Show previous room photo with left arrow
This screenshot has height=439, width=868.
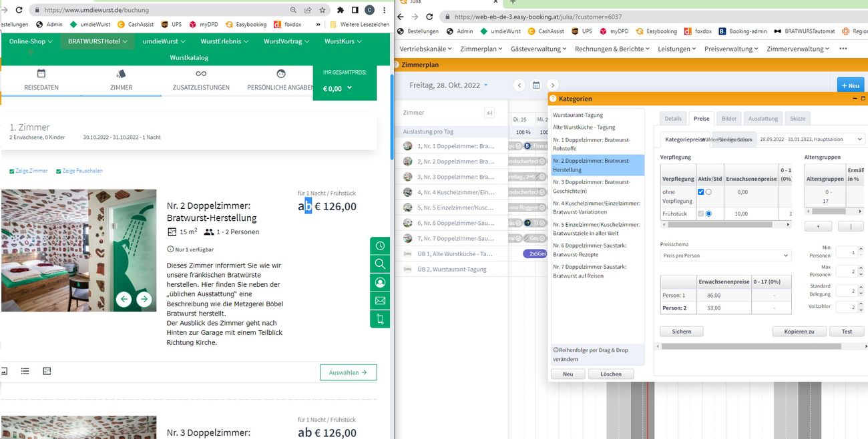point(124,300)
